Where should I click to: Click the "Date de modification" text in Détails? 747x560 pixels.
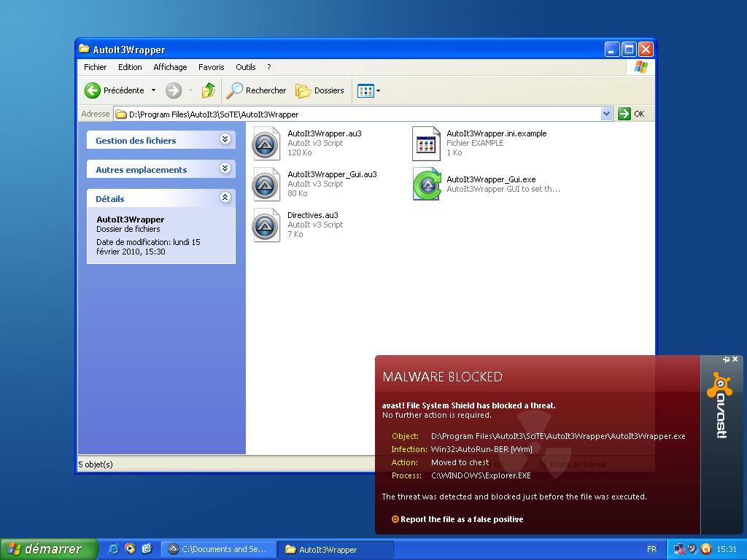coord(148,246)
